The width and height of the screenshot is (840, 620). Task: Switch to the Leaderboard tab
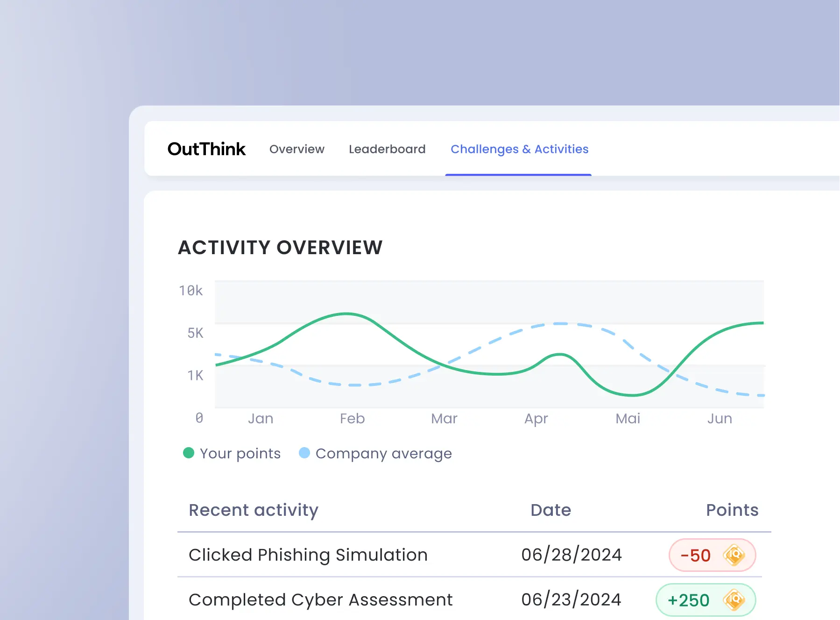pos(387,149)
